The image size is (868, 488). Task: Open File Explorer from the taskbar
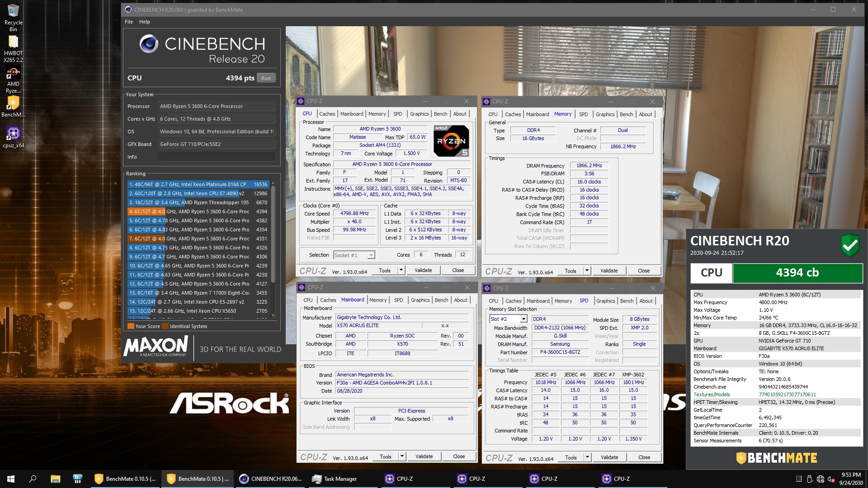click(55, 479)
